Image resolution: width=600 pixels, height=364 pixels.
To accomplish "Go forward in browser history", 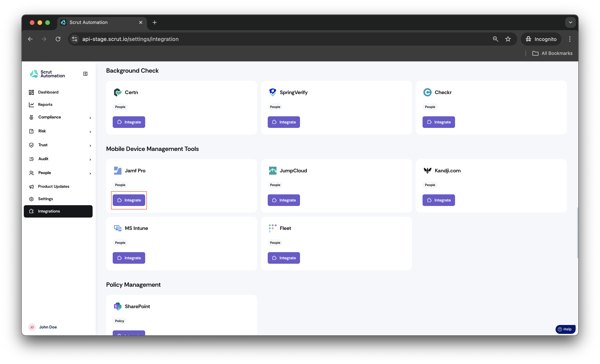I will [x=44, y=39].
